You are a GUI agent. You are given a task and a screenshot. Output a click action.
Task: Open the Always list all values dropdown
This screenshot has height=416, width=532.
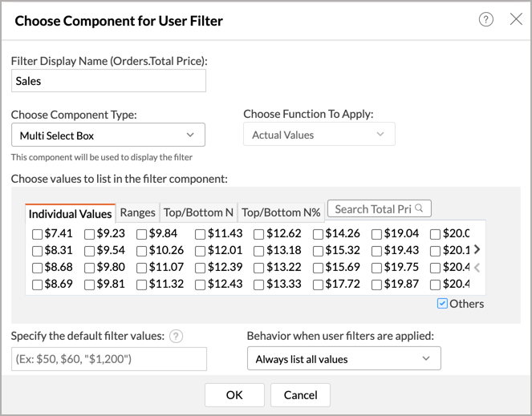[343, 359]
